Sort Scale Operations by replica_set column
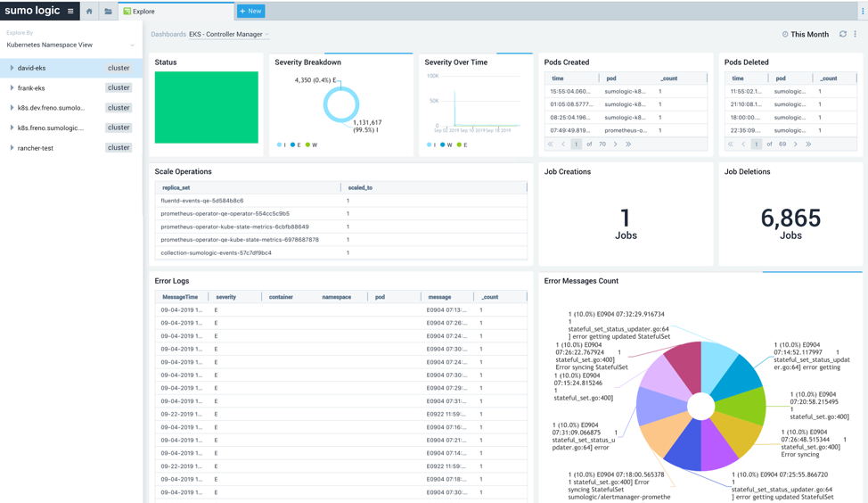 click(176, 188)
